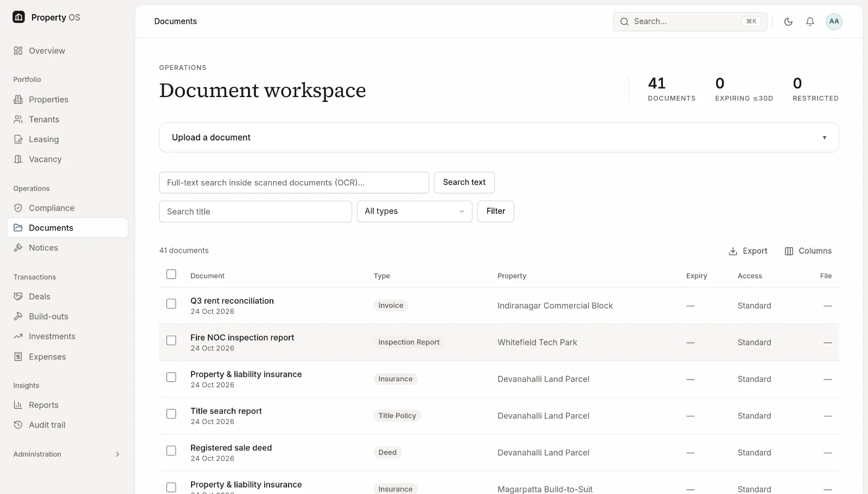
Task: Click the Tenants people icon
Action: [18, 119]
